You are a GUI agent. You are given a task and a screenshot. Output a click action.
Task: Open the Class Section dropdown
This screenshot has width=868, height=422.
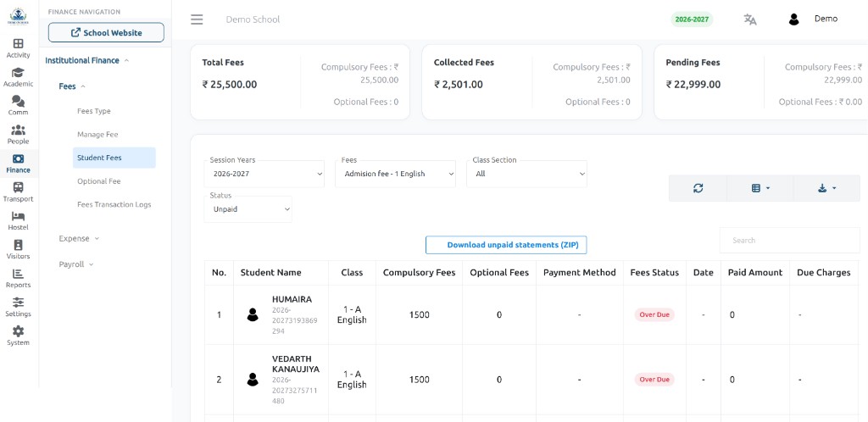pyautogui.click(x=526, y=174)
